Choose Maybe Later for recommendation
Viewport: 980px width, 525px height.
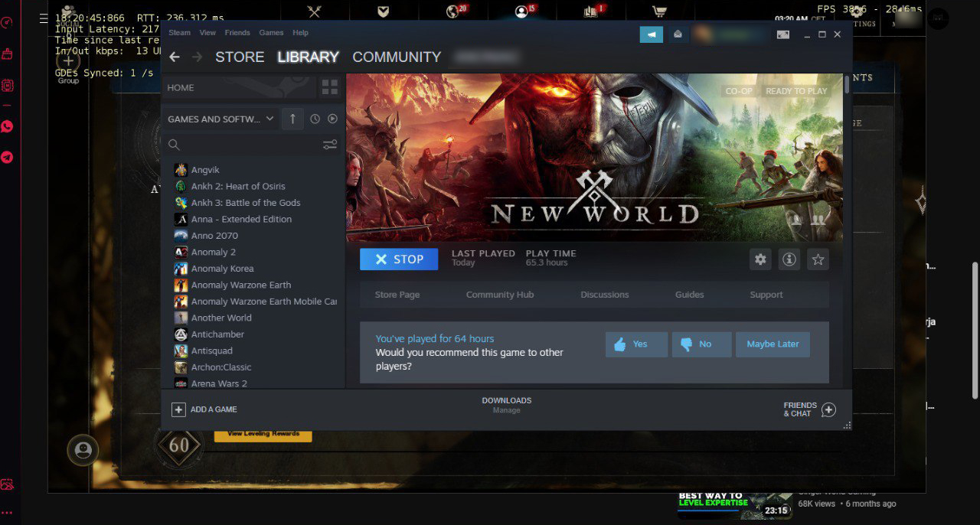(x=773, y=344)
